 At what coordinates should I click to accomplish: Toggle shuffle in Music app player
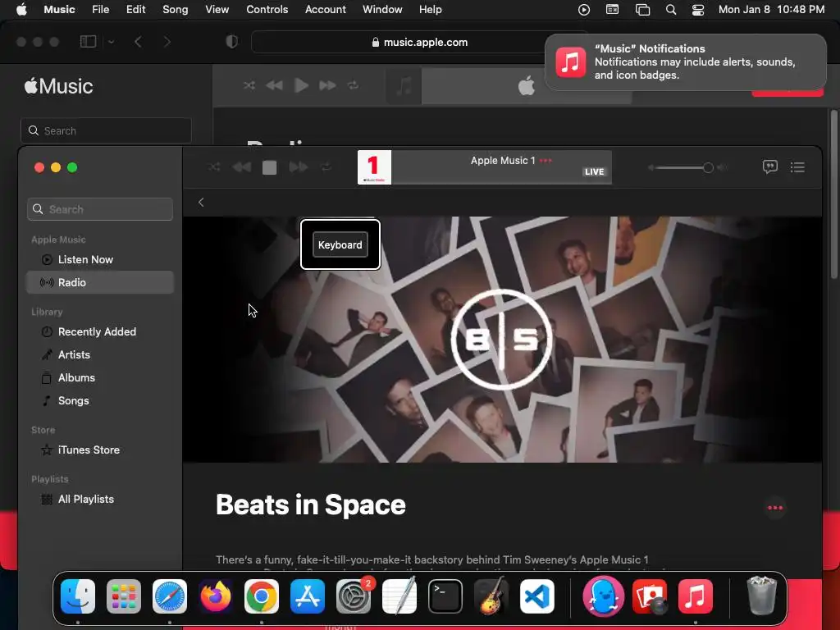[214, 167]
